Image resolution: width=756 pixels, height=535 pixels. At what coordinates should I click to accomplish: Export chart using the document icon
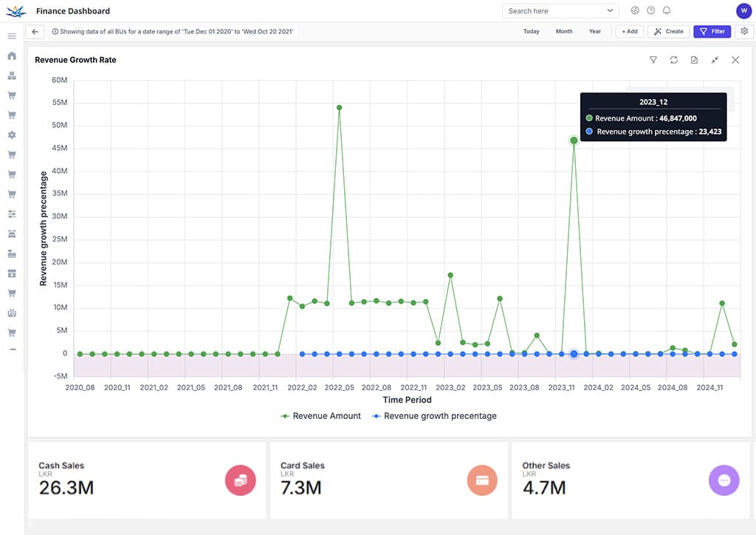click(x=694, y=60)
